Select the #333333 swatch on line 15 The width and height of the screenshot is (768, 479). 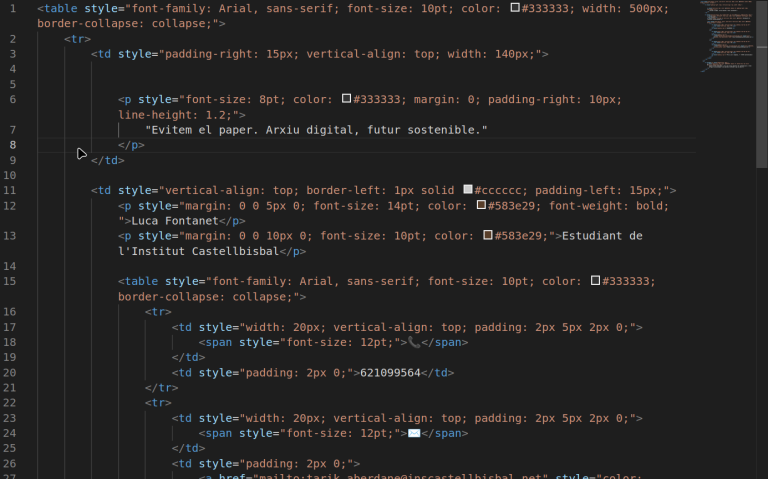(596, 281)
